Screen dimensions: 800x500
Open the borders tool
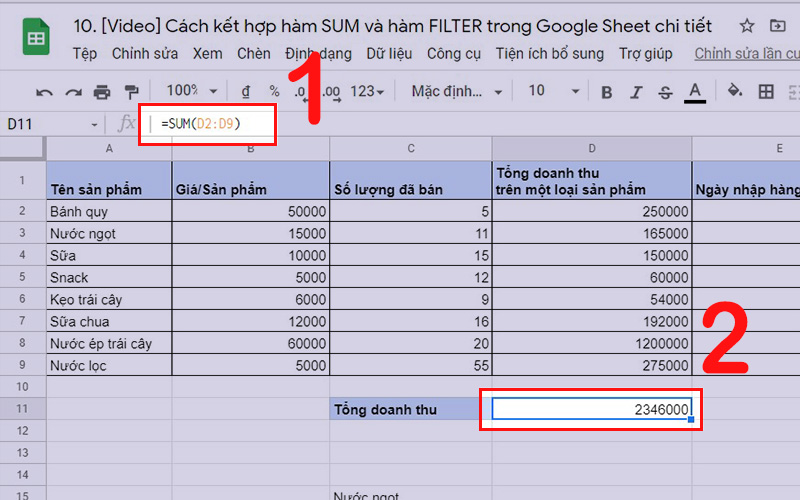(766, 92)
